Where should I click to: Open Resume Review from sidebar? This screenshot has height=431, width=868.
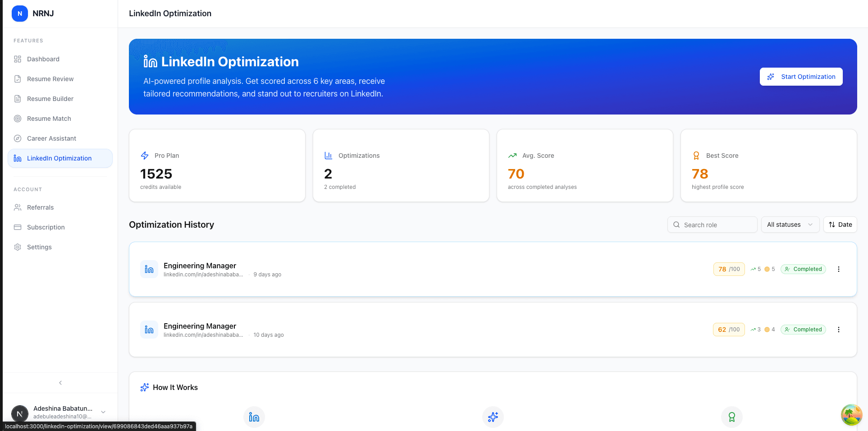(50, 79)
